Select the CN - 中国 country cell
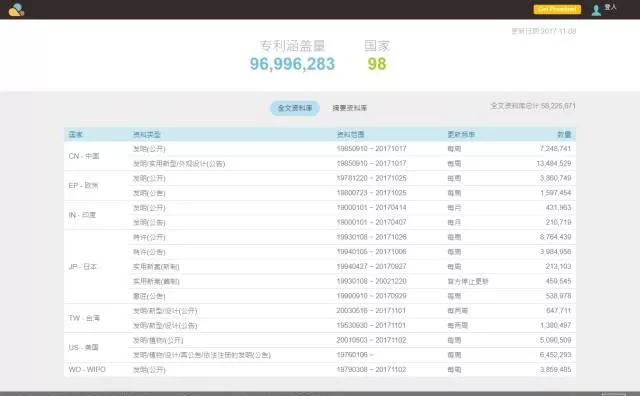 coord(96,156)
